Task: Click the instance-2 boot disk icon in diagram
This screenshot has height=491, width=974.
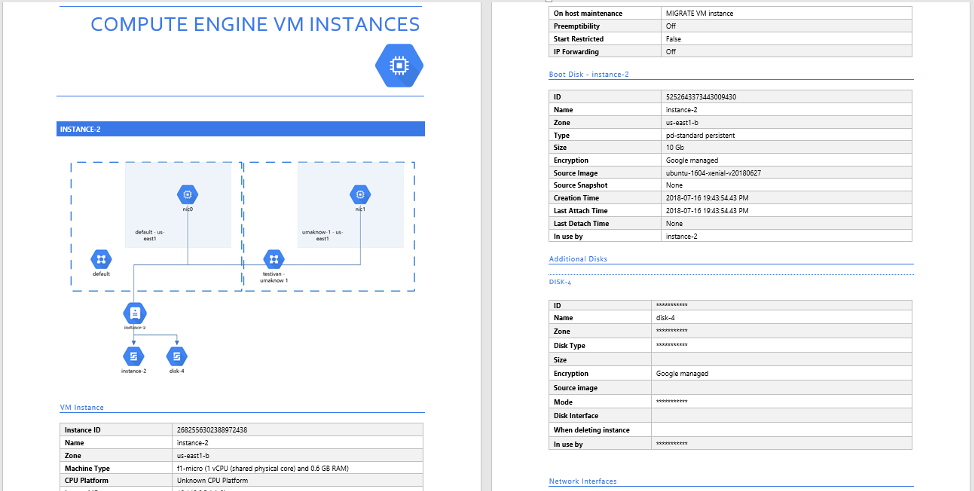Action: pos(133,356)
